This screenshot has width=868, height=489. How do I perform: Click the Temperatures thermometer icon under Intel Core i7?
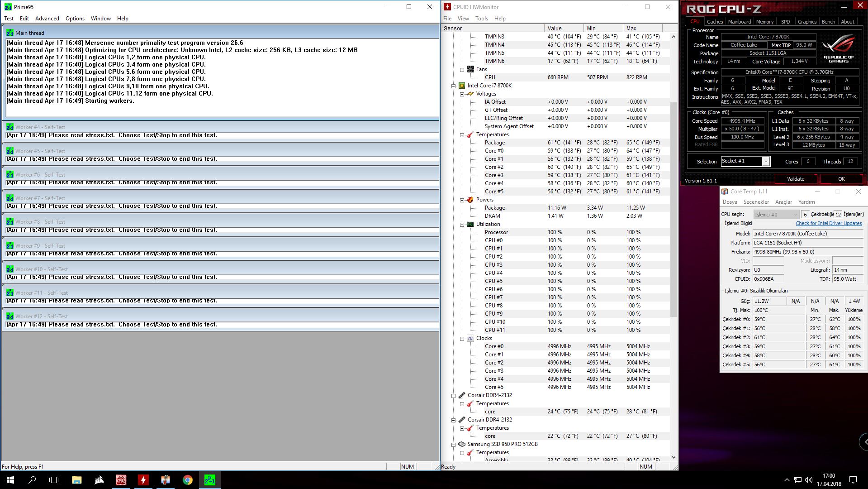[x=470, y=134]
